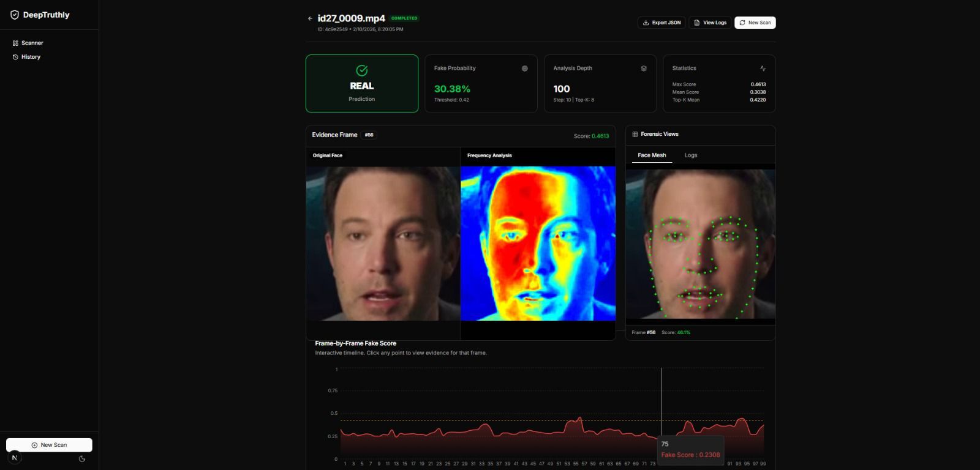Start a New Scan from the top header
Image resolution: width=980 pixels, height=470 pixels.
[x=755, y=23]
